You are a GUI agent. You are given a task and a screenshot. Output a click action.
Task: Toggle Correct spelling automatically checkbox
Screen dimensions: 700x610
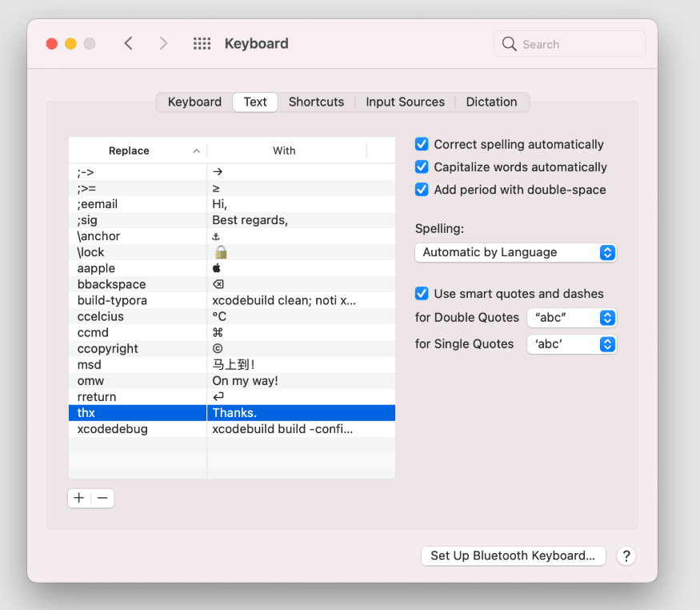422,144
